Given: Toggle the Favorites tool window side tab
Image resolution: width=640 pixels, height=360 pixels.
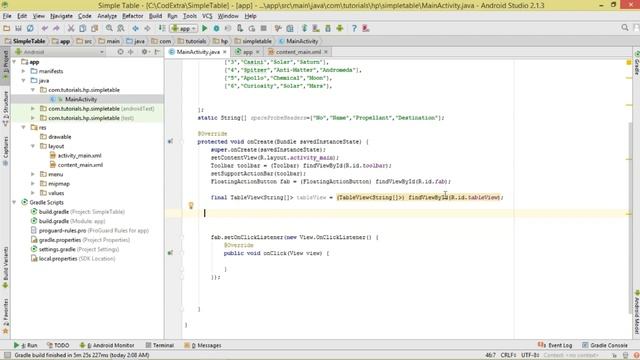Looking at the screenshot, I should [5, 316].
